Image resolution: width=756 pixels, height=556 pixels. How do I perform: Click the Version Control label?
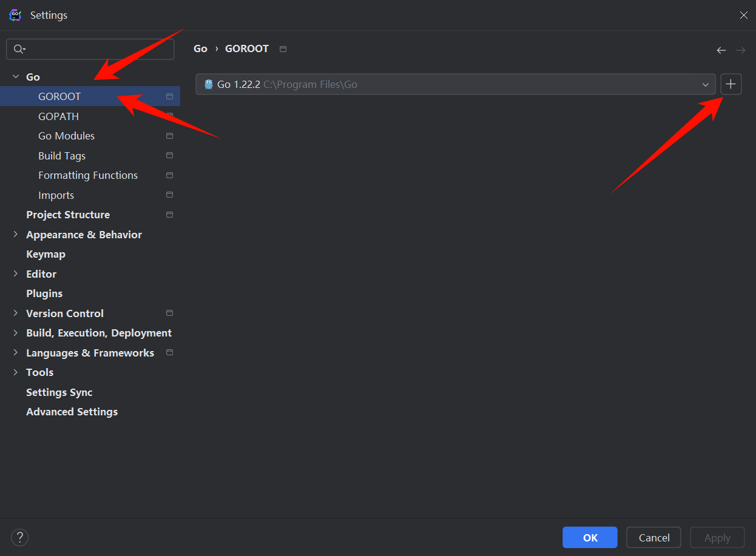[x=65, y=313]
